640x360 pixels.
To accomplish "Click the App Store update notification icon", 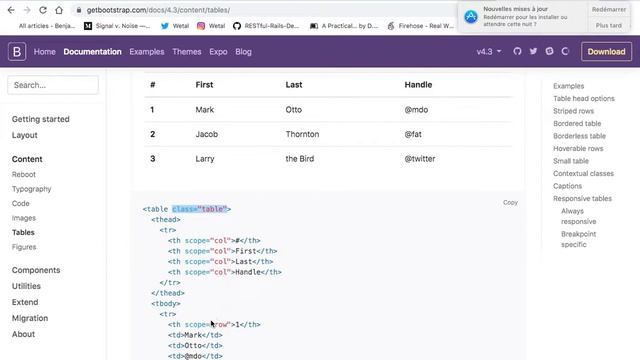I will pos(471,17).
